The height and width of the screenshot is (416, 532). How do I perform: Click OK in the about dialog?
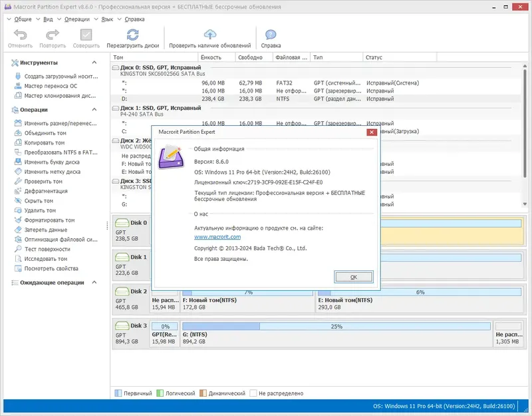pos(354,277)
